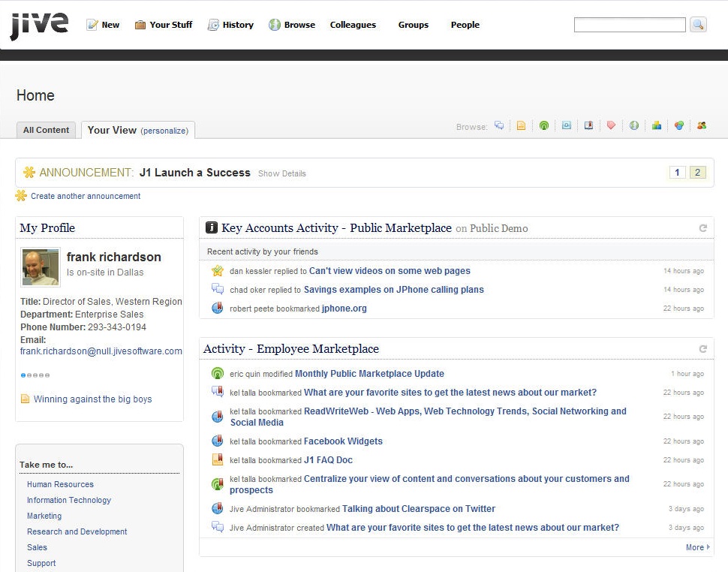Browse people using the orange people icon
The width and height of the screenshot is (728, 572).
[x=701, y=126]
